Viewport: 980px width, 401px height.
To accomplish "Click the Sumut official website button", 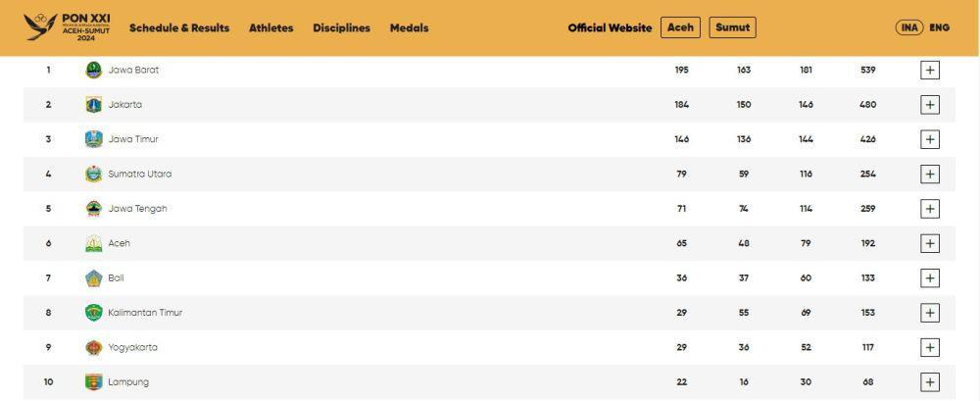I will [732, 27].
